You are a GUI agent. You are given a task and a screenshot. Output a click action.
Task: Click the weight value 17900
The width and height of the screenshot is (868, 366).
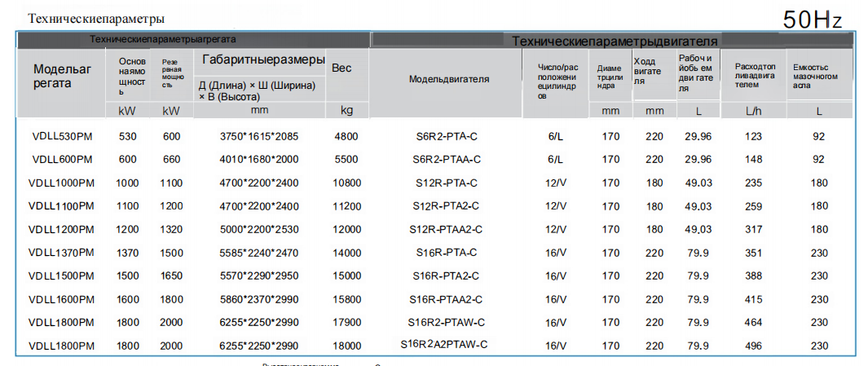(347, 323)
